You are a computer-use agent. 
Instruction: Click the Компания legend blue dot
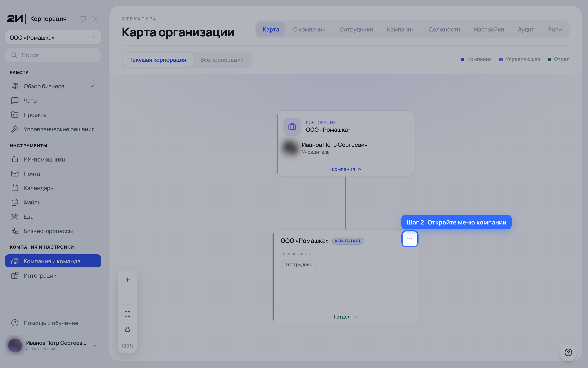pos(462,59)
